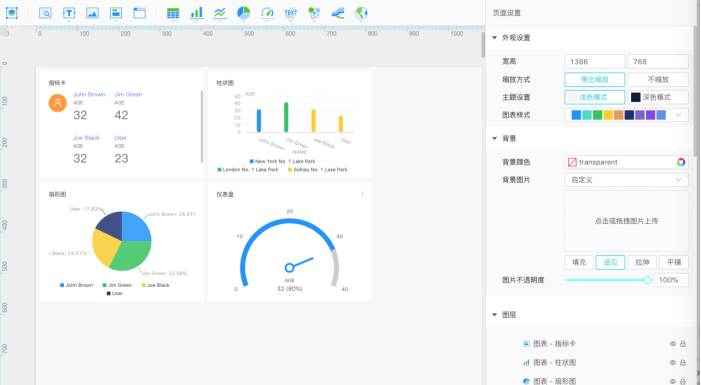Click the gauge needle pivot in 仪表盘
Viewport: 701px width, 385px height.
(289, 267)
